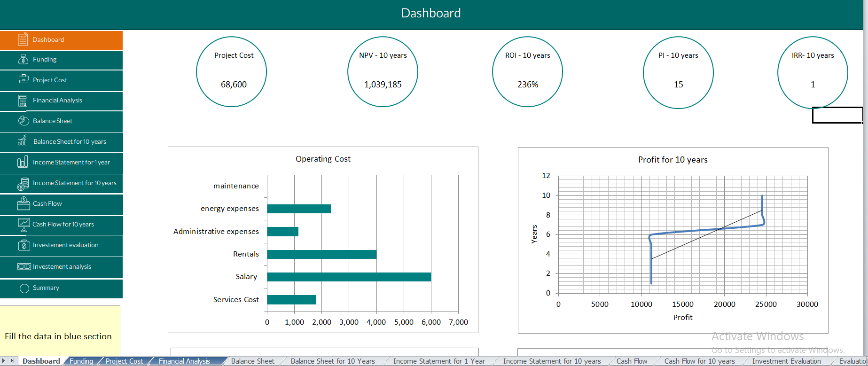This screenshot has height=366, width=868.
Task: Click the Investement analysis banknote icon
Action: 24,266
